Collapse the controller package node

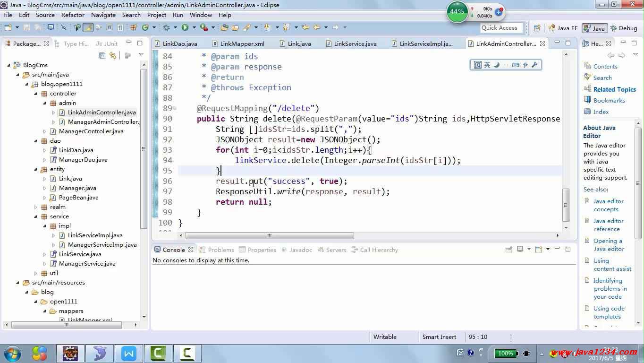(x=35, y=93)
